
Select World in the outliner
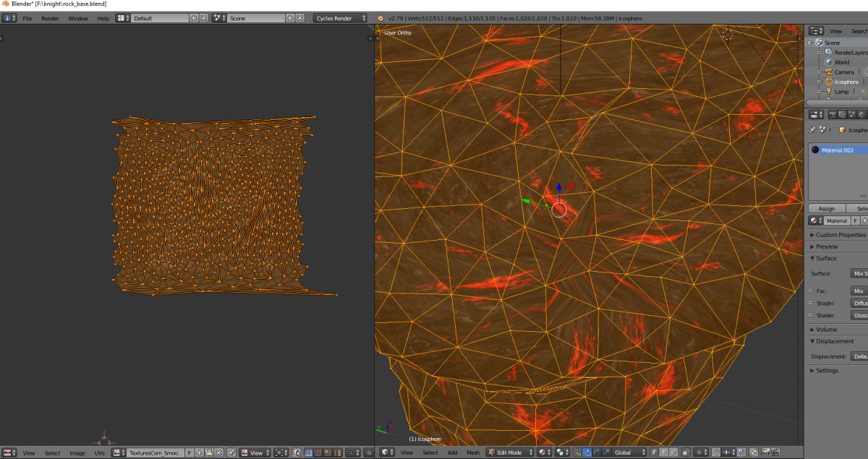point(842,62)
